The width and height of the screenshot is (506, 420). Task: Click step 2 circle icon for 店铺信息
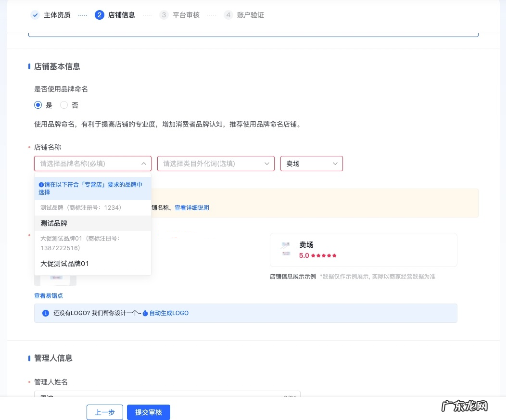tap(100, 15)
